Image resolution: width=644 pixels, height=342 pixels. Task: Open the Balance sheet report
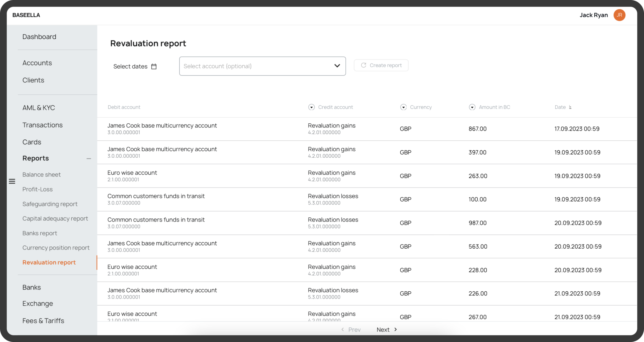[x=42, y=174]
